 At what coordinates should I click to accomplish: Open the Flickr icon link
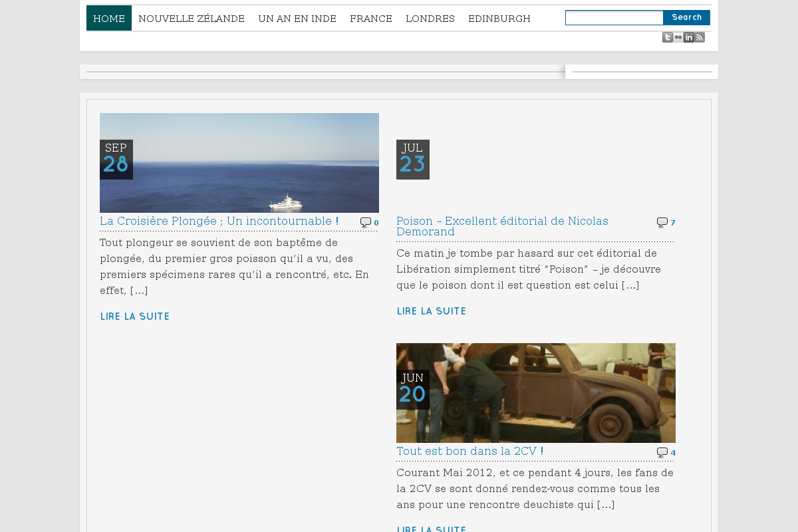tap(678, 37)
